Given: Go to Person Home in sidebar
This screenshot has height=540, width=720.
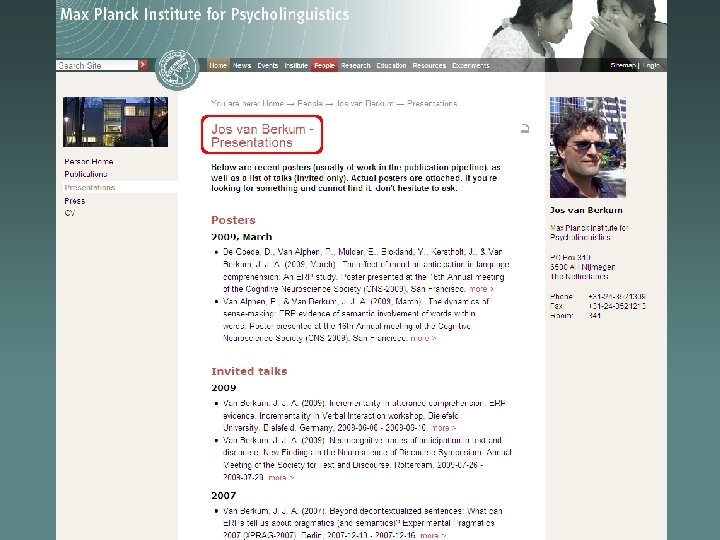Looking at the screenshot, I should 89,161.
